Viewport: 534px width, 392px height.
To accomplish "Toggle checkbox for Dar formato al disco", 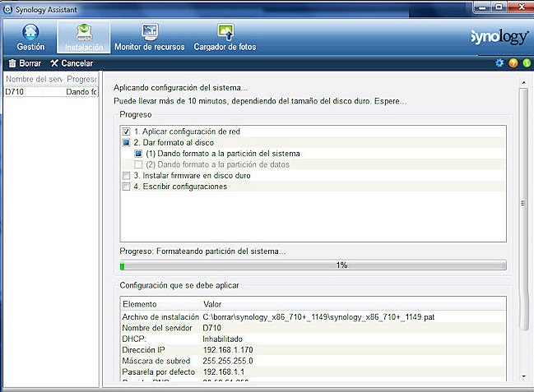I will [127, 142].
